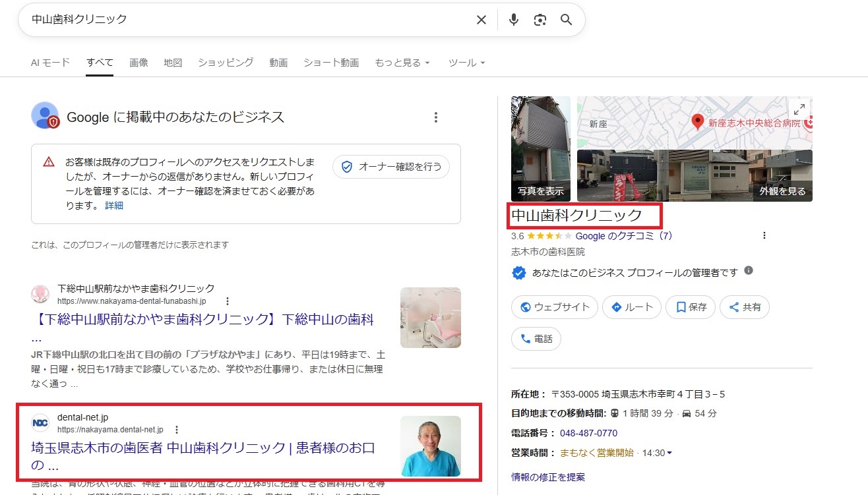
Task: Open the ツール dropdown
Action: coord(466,63)
